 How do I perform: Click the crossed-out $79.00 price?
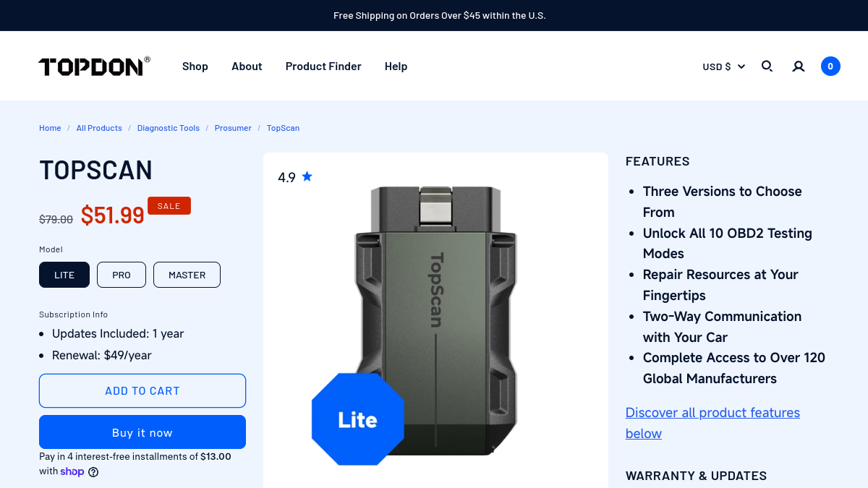point(56,219)
